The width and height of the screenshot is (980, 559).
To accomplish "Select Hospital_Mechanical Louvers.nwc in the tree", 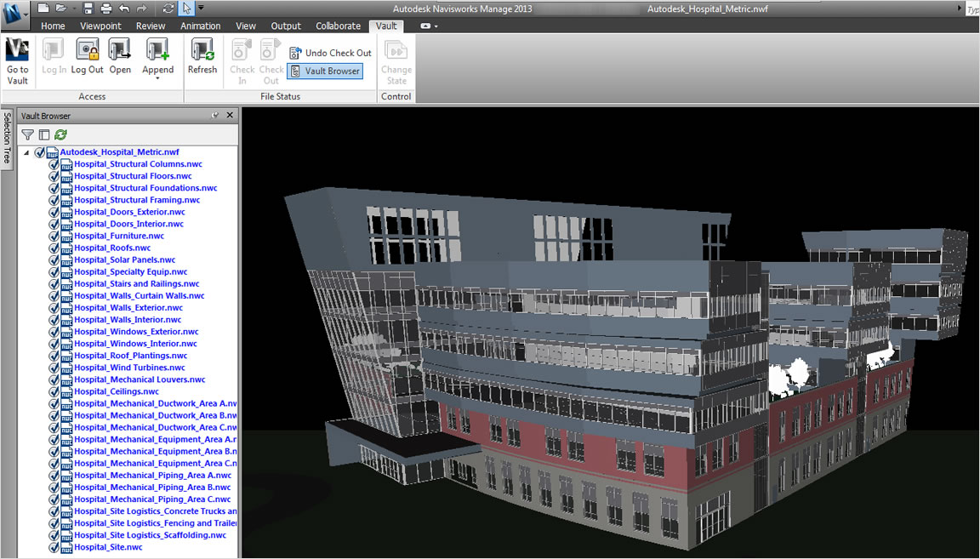I will 140,379.
